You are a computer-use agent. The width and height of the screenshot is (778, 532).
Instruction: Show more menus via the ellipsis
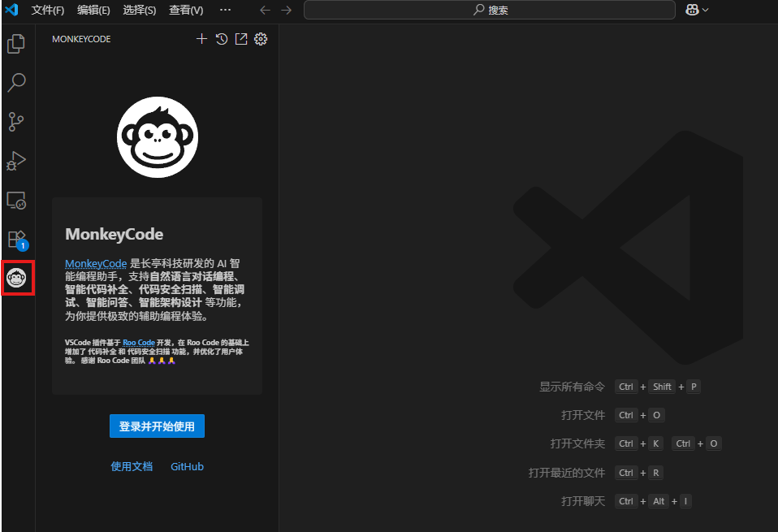[225, 10]
